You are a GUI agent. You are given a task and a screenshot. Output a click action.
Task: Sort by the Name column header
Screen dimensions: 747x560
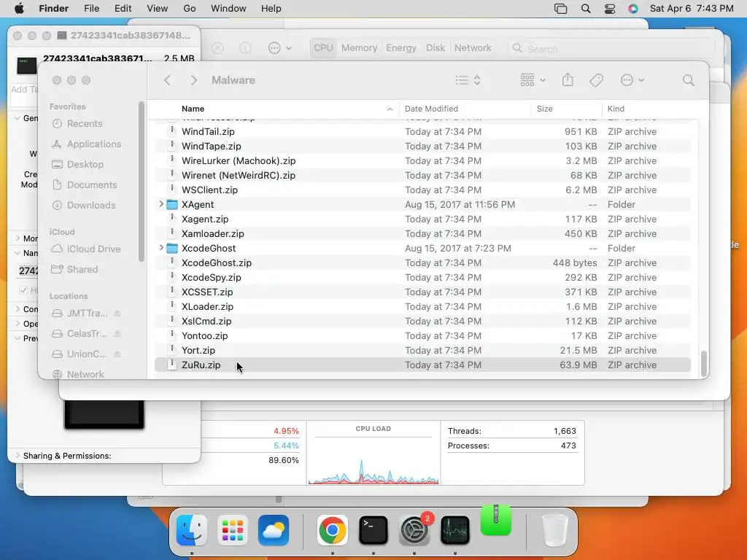pyautogui.click(x=274, y=109)
